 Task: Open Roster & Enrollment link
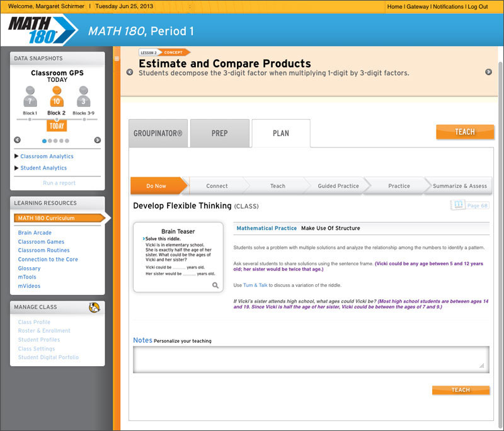pos(44,330)
